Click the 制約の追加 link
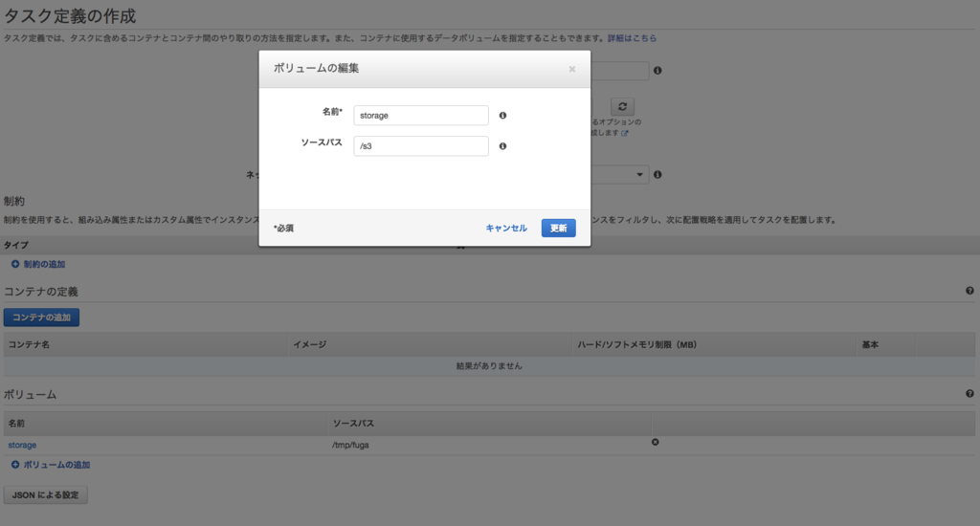The width and height of the screenshot is (980, 526). point(44,264)
